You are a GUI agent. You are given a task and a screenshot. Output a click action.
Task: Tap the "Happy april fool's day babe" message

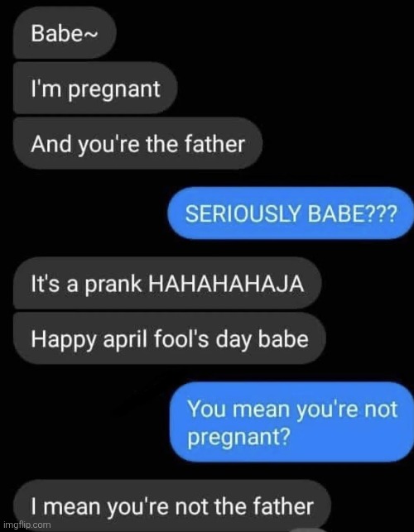tap(170, 338)
